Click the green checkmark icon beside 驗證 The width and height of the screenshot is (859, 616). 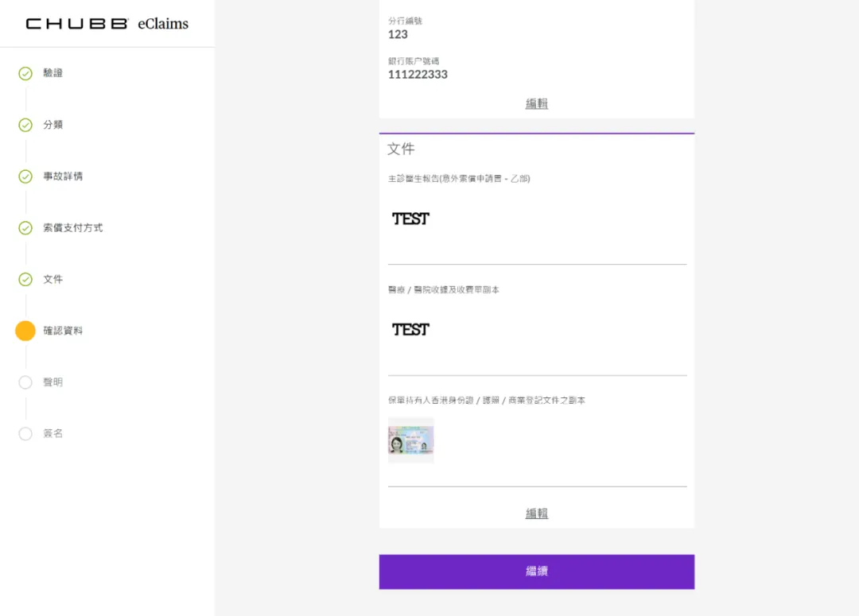pyautogui.click(x=25, y=74)
